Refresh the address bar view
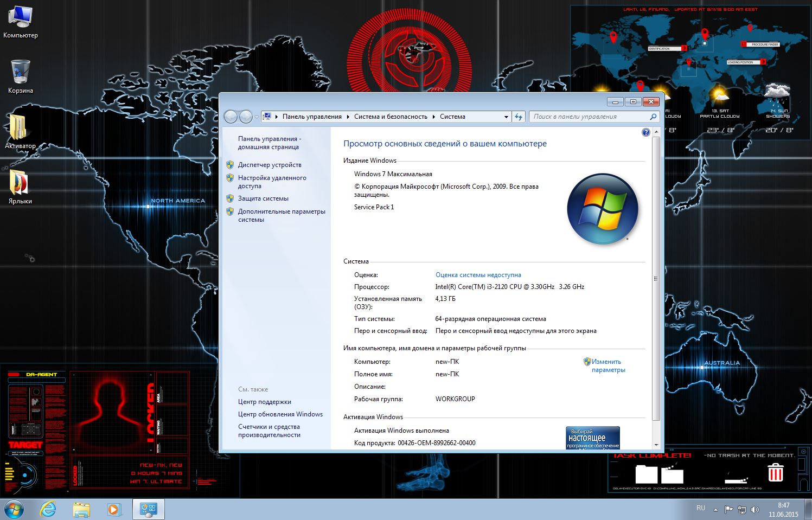The height and width of the screenshot is (520, 812). [519, 117]
